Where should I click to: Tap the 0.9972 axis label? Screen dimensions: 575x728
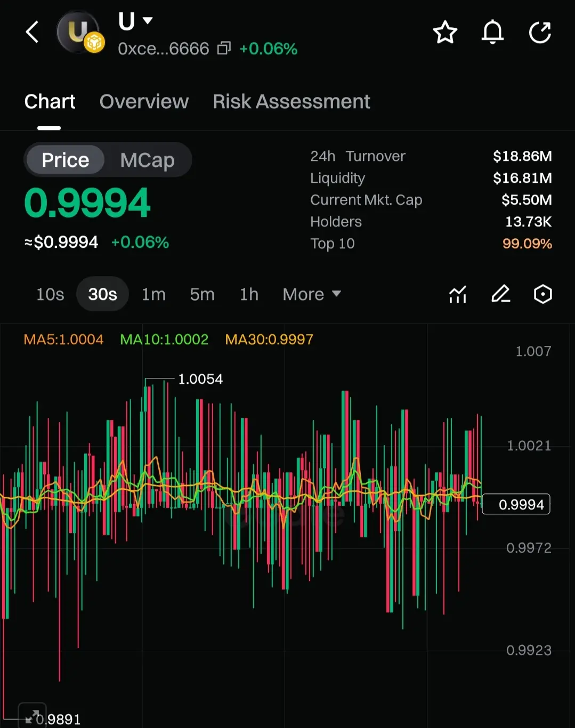pyautogui.click(x=529, y=548)
